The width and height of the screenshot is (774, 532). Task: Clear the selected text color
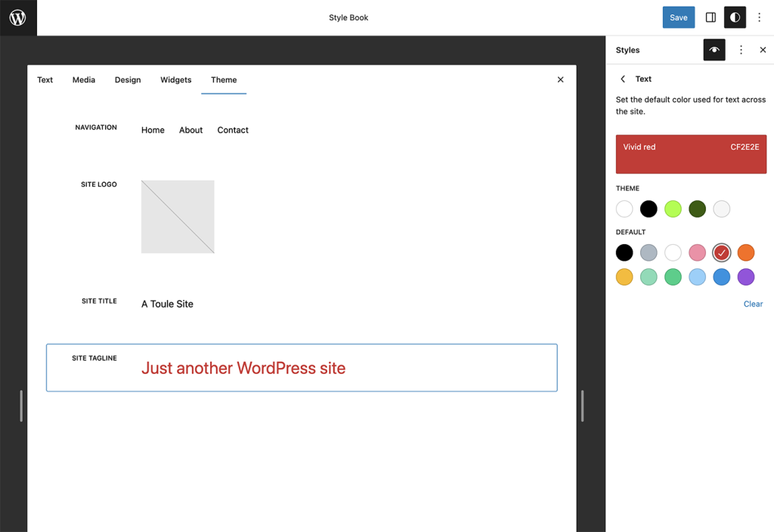(x=753, y=304)
